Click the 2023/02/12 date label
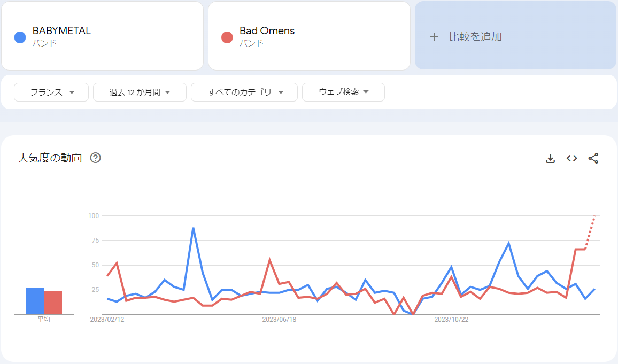 [107, 320]
